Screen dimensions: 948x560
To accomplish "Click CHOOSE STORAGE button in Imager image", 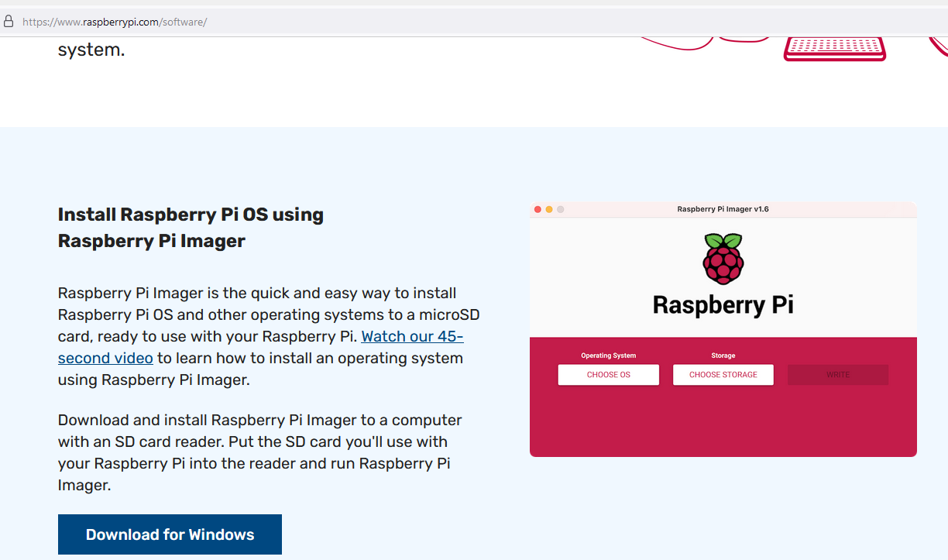I will (x=723, y=375).
